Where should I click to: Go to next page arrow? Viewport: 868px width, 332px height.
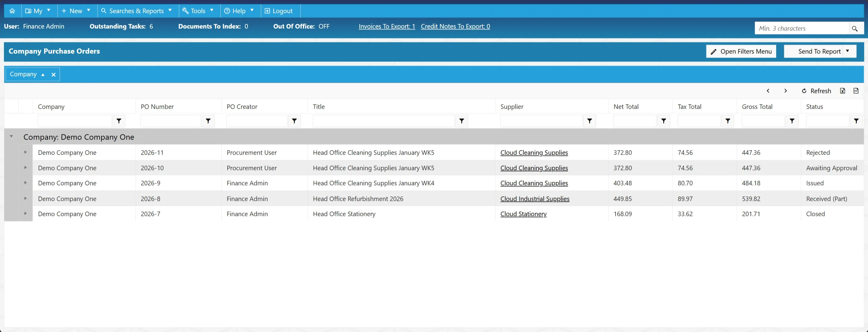pyautogui.click(x=786, y=91)
